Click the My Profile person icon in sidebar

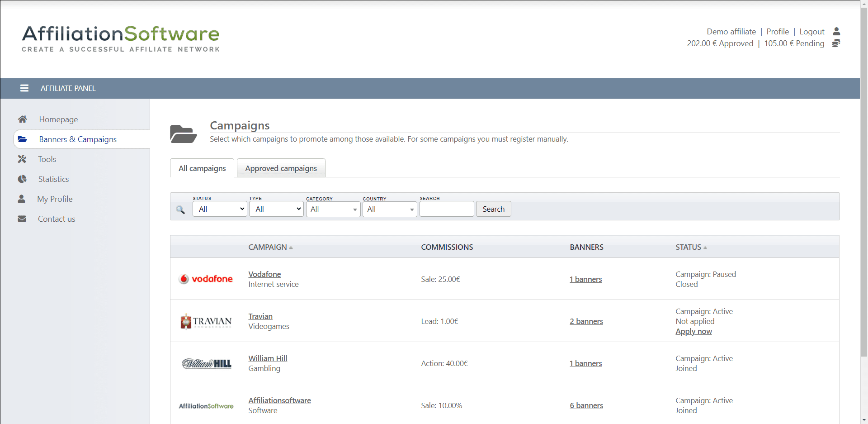(x=21, y=199)
